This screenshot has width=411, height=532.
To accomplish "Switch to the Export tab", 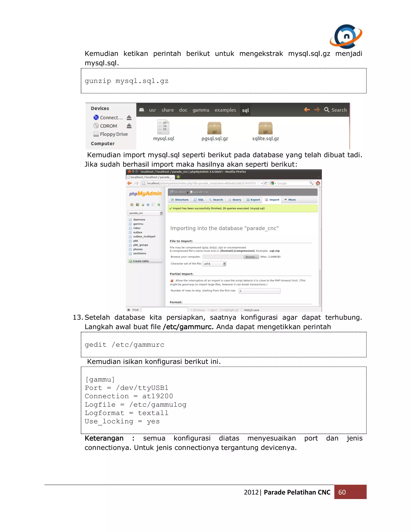I will pyautogui.click(x=253, y=200).
